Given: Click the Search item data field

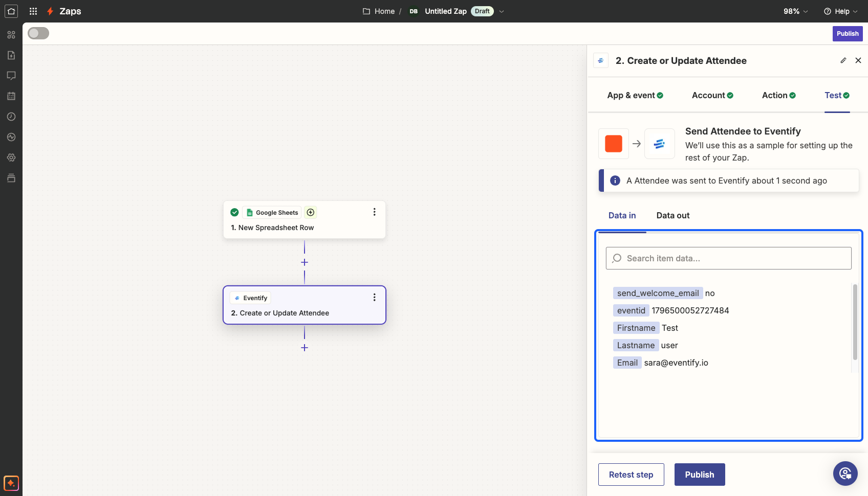Looking at the screenshot, I should point(729,258).
